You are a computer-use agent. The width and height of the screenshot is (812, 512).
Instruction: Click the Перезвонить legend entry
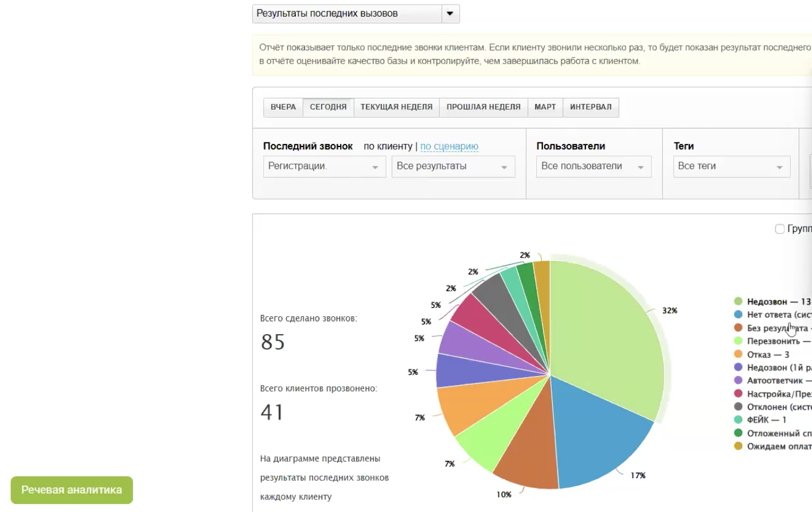(x=772, y=341)
